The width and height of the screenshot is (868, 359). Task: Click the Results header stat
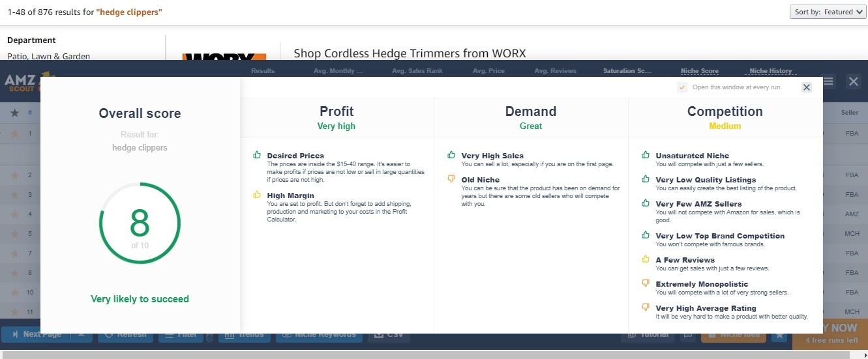[263, 71]
